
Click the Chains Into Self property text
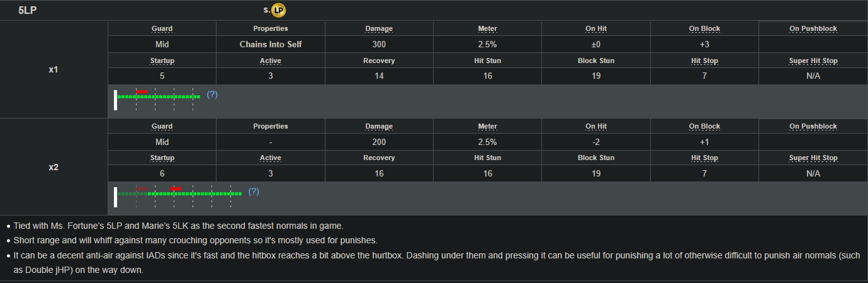point(271,45)
